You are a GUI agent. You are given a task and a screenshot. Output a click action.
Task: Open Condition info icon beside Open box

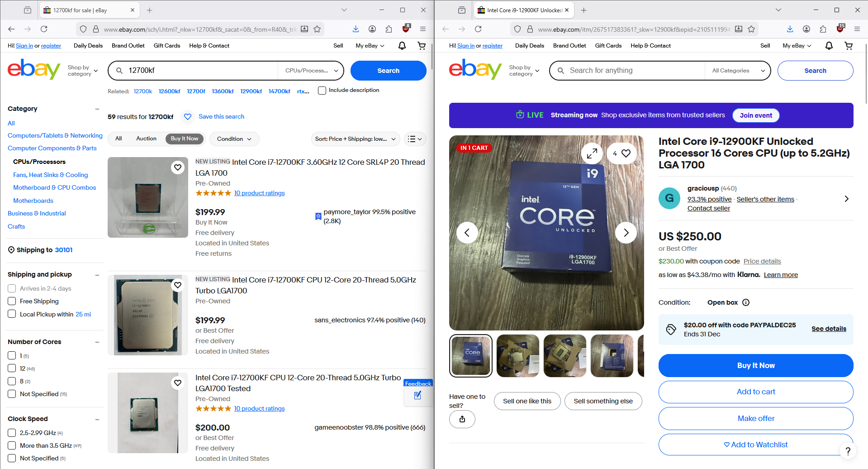(746, 302)
